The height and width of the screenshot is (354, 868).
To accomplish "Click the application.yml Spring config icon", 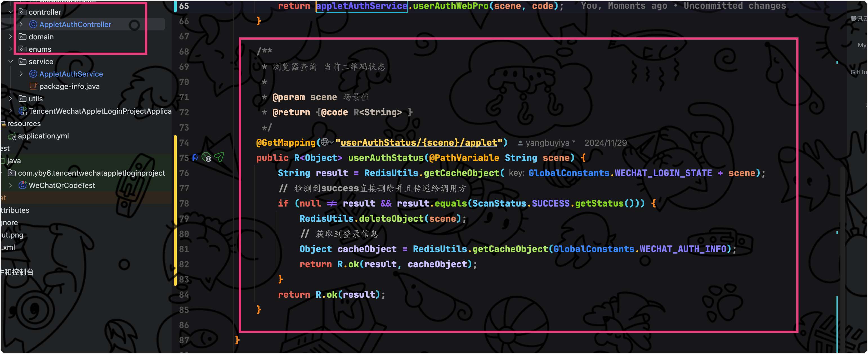I will (12, 136).
